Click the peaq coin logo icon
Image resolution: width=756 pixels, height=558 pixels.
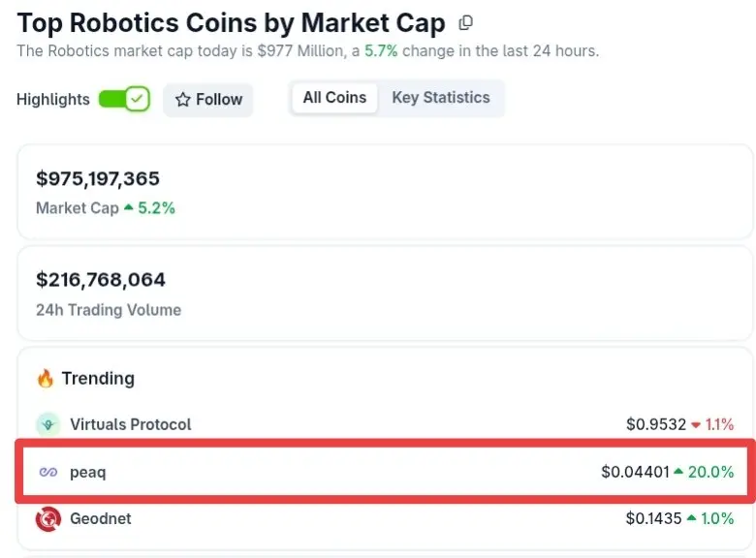tap(48, 473)
